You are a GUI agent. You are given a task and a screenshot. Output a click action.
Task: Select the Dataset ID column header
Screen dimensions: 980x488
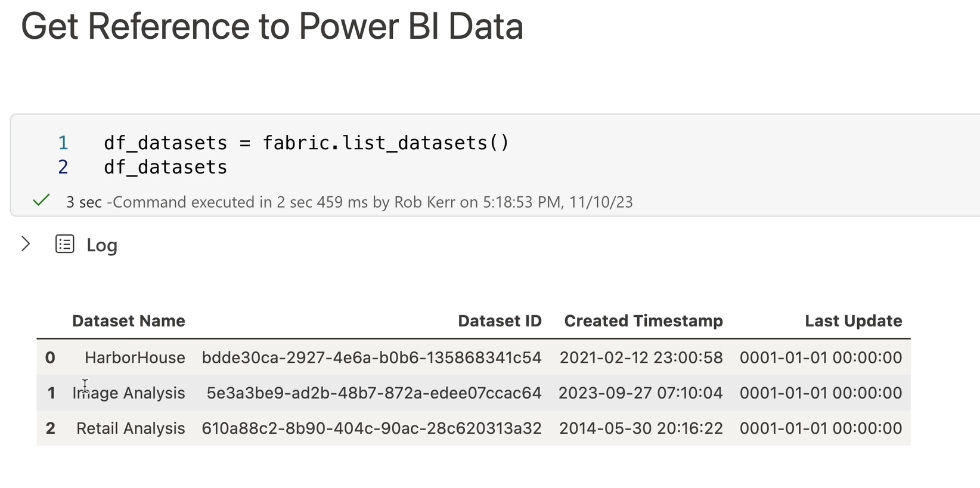(x=499, y=321)
